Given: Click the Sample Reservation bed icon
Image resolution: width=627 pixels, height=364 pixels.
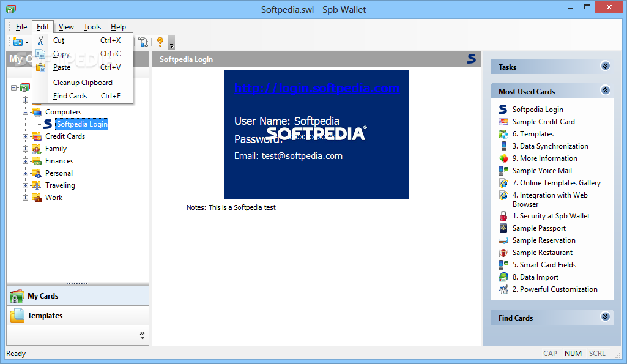Looking at the screenshot, I should 503,240.
